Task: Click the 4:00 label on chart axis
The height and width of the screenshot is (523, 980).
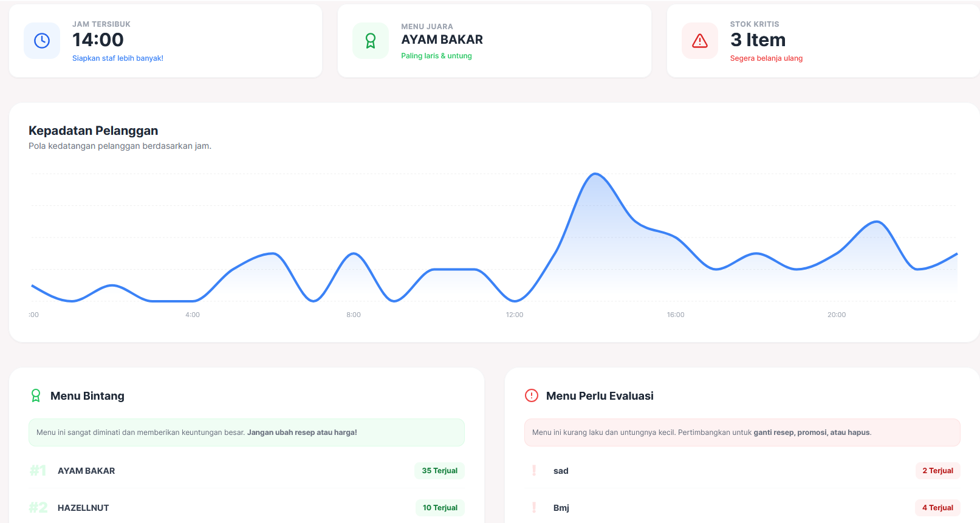Action: click(193, 315)
